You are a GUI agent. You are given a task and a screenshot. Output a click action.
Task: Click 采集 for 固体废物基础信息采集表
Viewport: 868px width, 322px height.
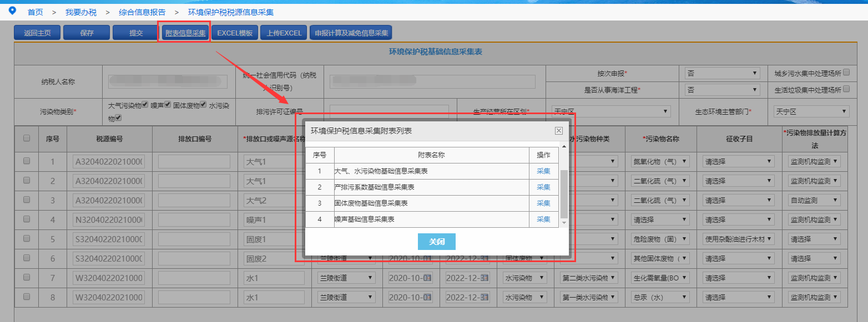click(543, 203)
